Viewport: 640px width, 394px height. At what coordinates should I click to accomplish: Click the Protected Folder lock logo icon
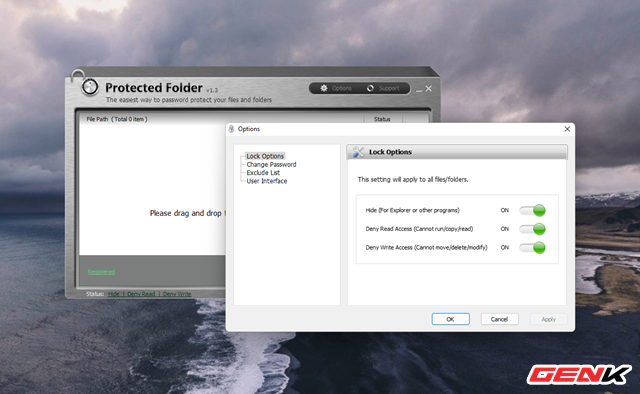pyautogui.click(x=90, y=87)
